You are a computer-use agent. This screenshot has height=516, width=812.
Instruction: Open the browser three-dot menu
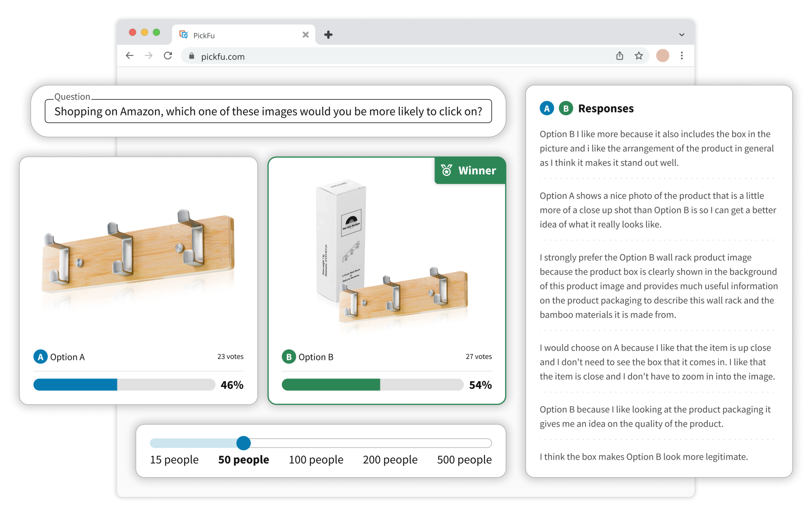(x=682, y=56)
